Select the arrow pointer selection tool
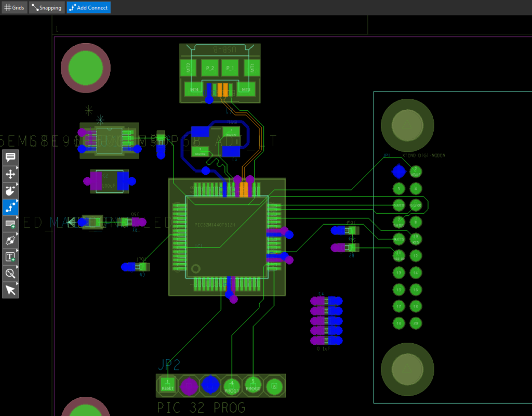 10,290
